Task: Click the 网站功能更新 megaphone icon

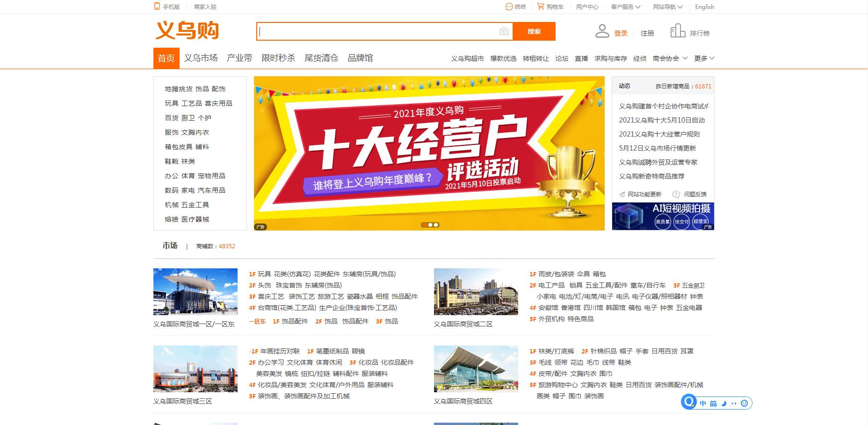Action: click(622, 193)
